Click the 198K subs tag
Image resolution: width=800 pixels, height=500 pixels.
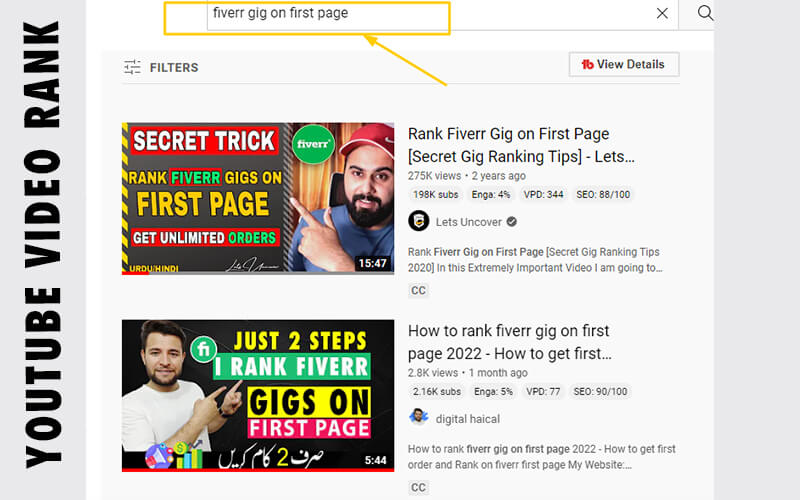436,194
